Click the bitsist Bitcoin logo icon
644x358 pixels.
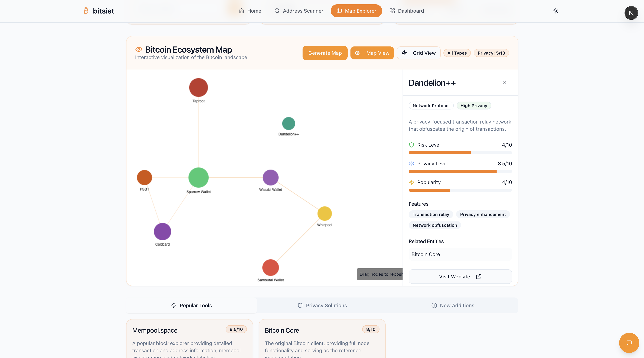pos(86,11)
